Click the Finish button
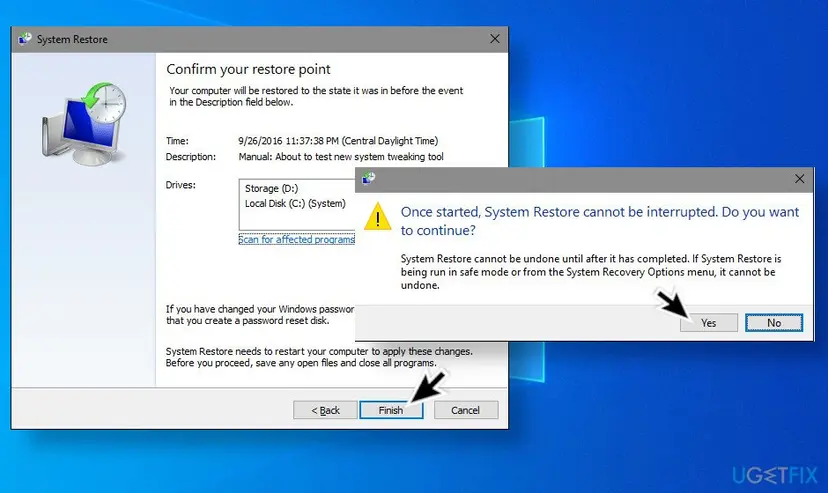The image size is (828, 493). [391, 410]
